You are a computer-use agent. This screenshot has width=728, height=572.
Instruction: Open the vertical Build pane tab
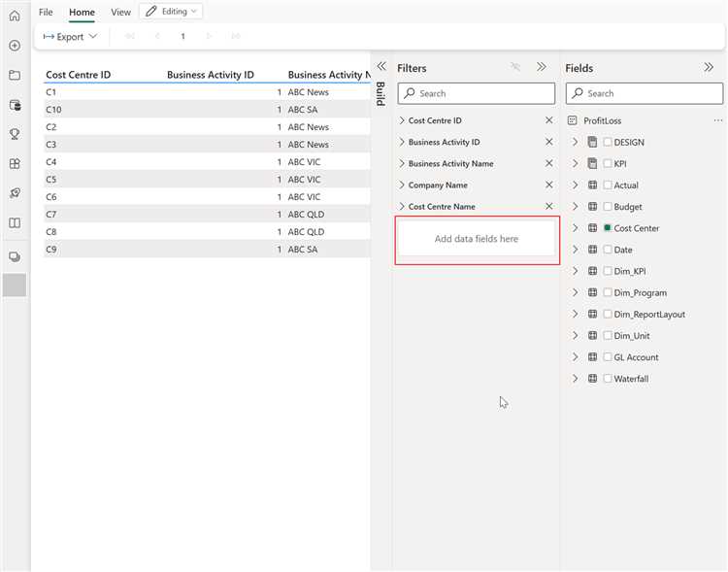pyautogui.click(x=381, y=93)
